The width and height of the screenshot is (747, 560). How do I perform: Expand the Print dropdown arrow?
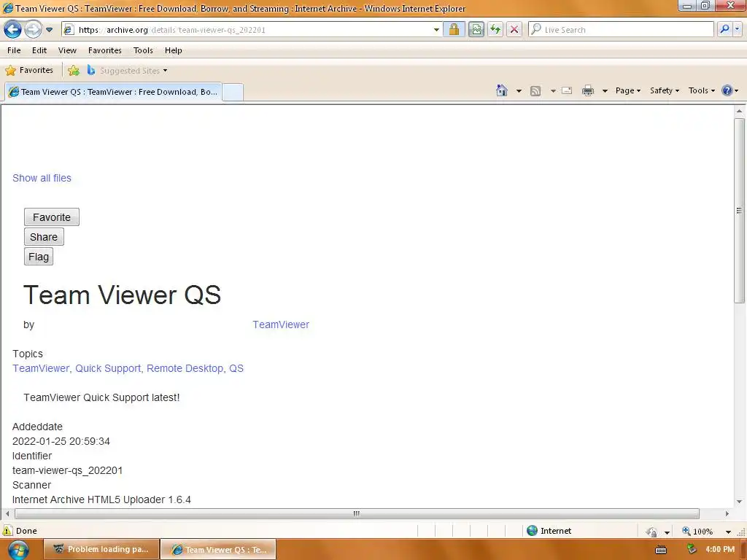[x=605, y=91]
